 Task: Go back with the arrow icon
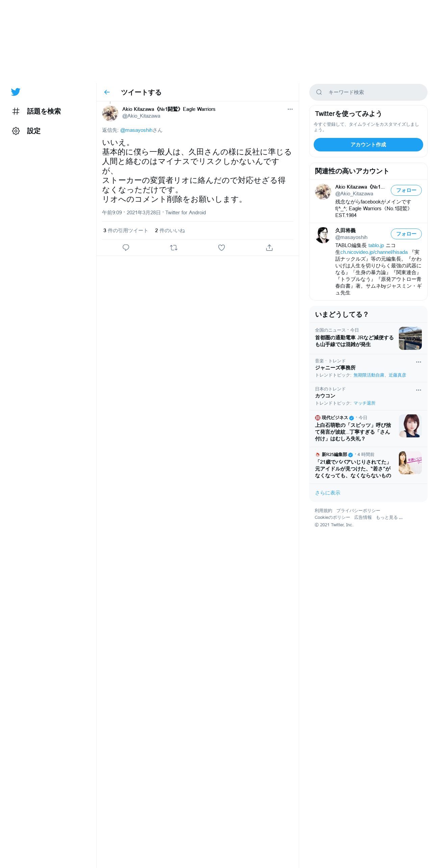coord(107,92)
